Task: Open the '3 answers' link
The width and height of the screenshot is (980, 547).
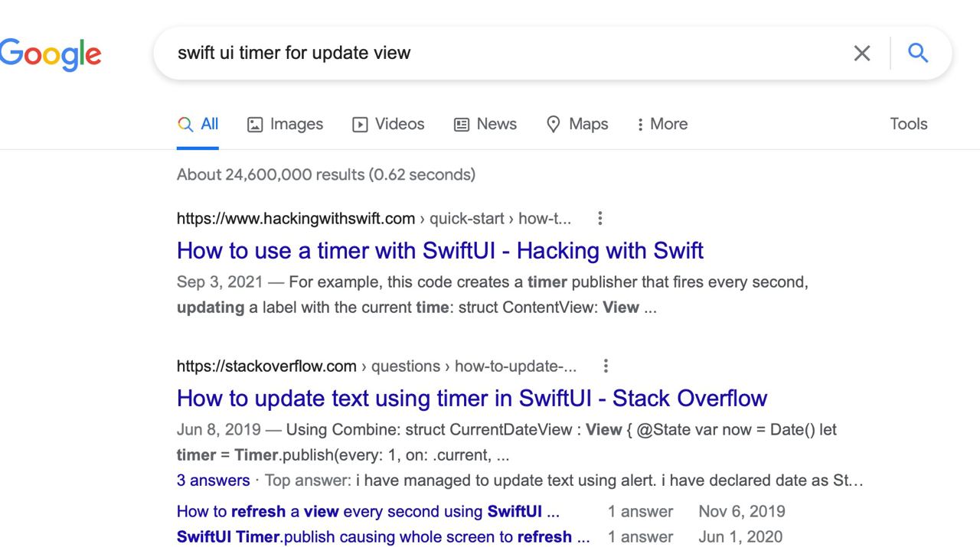Action: (x=213, y=480)
